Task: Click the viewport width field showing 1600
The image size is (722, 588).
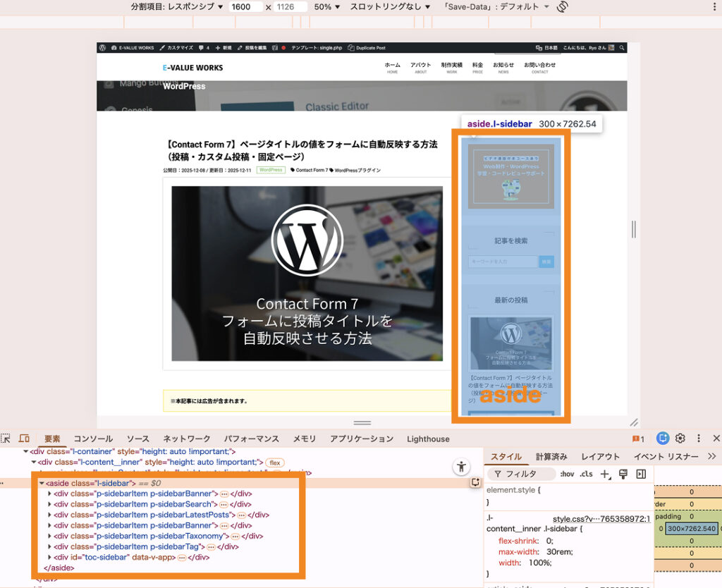Action: tap(245, 7)
